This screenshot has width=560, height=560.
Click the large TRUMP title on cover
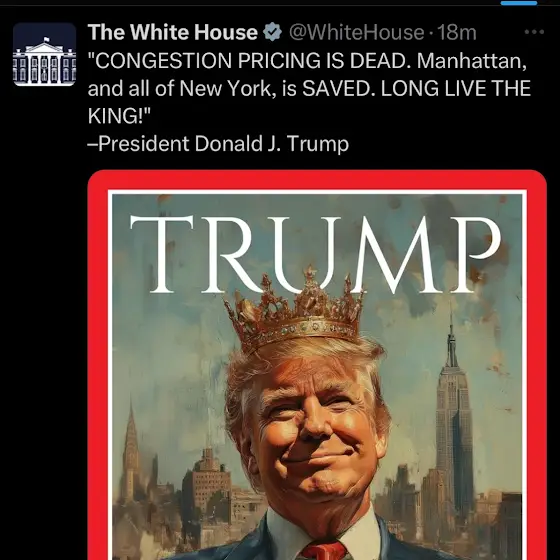pos(315,255)
